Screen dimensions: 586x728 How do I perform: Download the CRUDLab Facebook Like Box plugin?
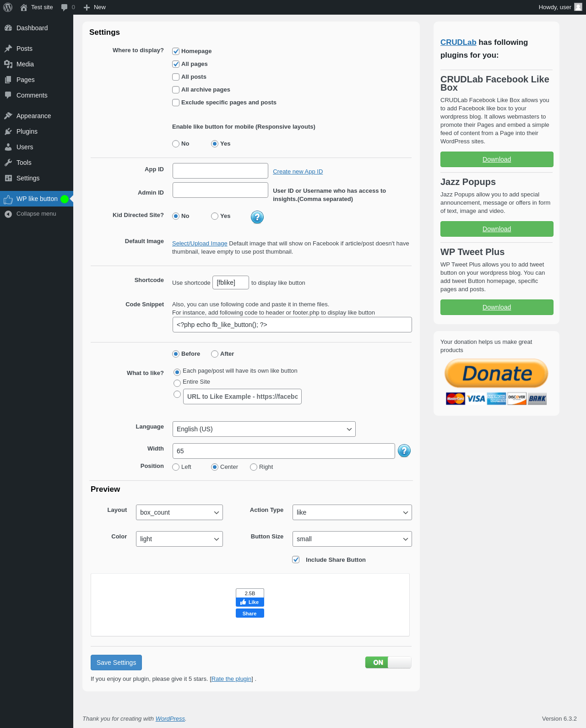497,159
